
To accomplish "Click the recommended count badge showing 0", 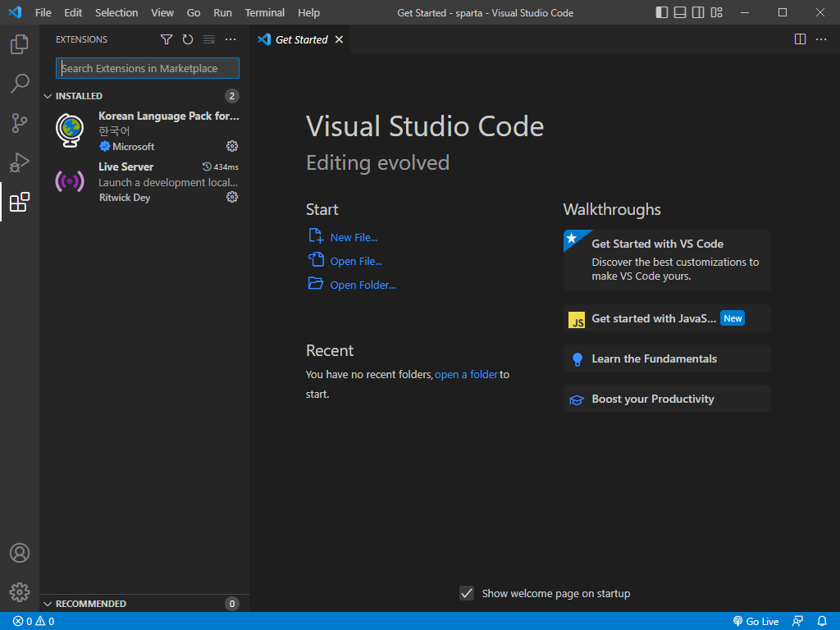I will click(x=232, y=604).
